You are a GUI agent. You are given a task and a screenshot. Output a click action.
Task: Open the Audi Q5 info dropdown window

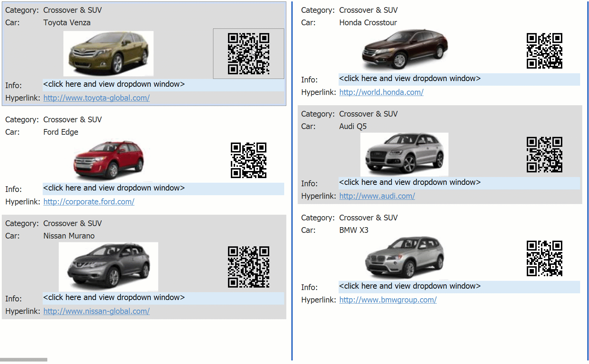coord(459,183)
